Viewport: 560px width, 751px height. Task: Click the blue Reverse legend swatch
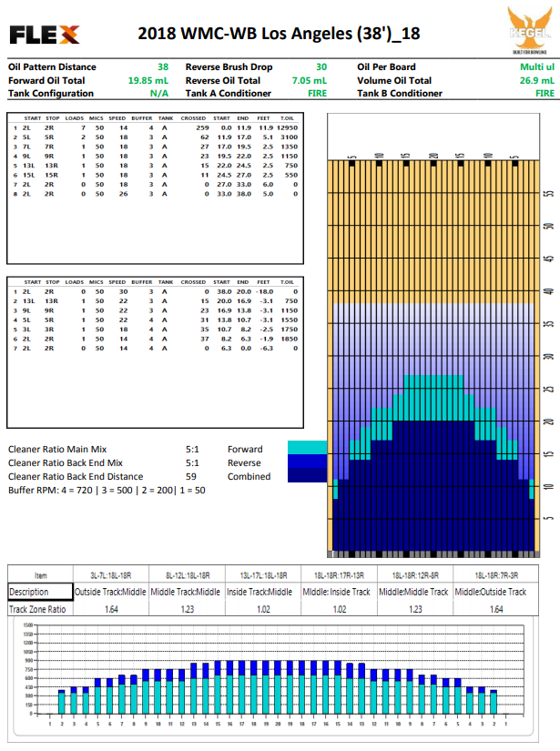307,462
